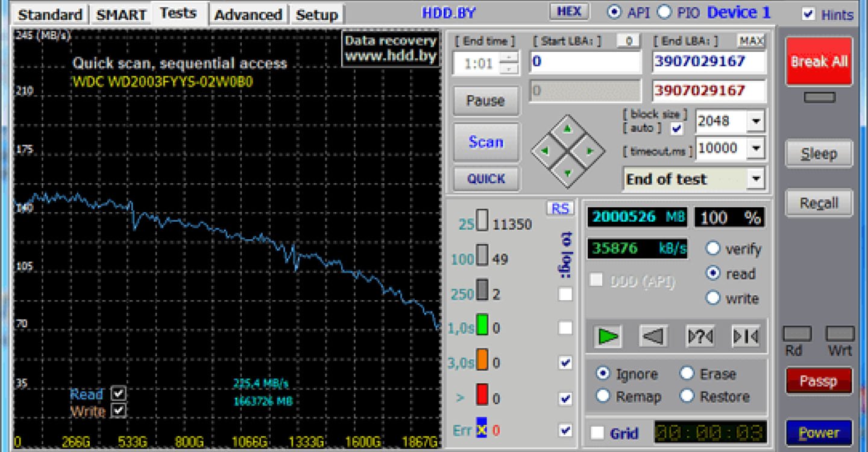Switch to the Setup tab
868x452 pixels.
(317, 14)
